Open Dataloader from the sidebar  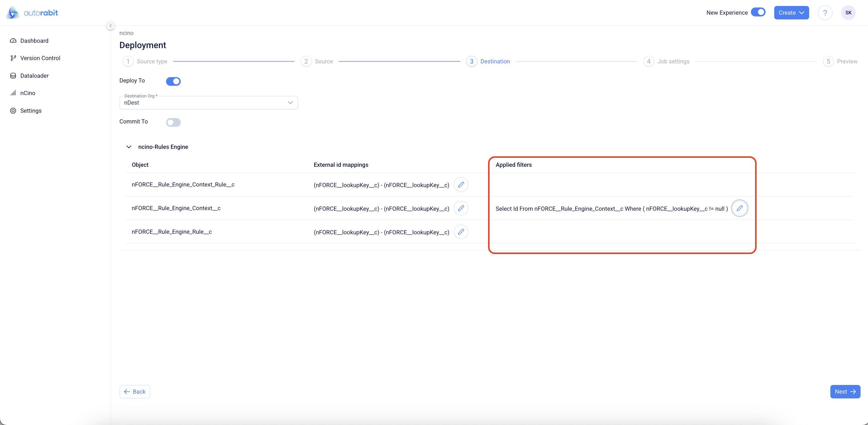34,76
